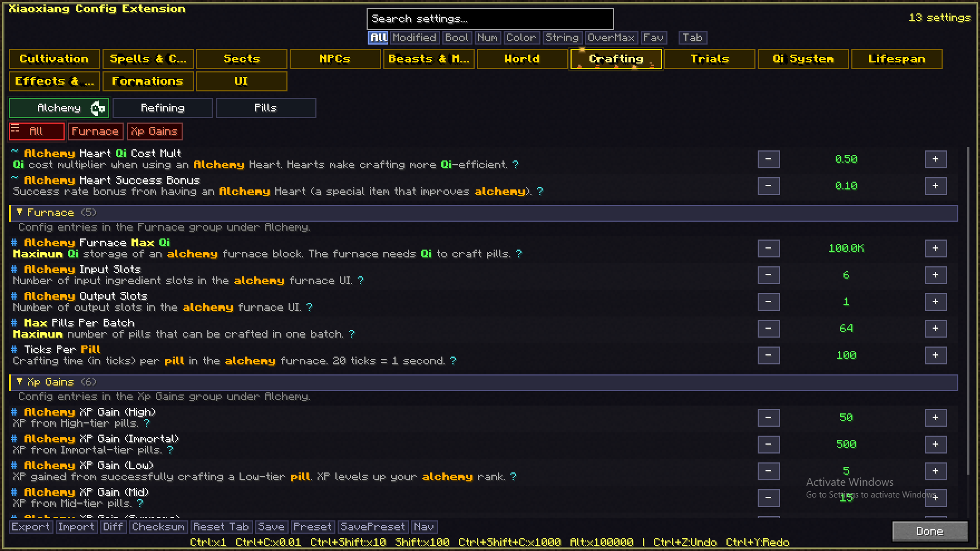Show help for Furnace Max Qi description
The image size is (980, 551).
click(519, 254)
